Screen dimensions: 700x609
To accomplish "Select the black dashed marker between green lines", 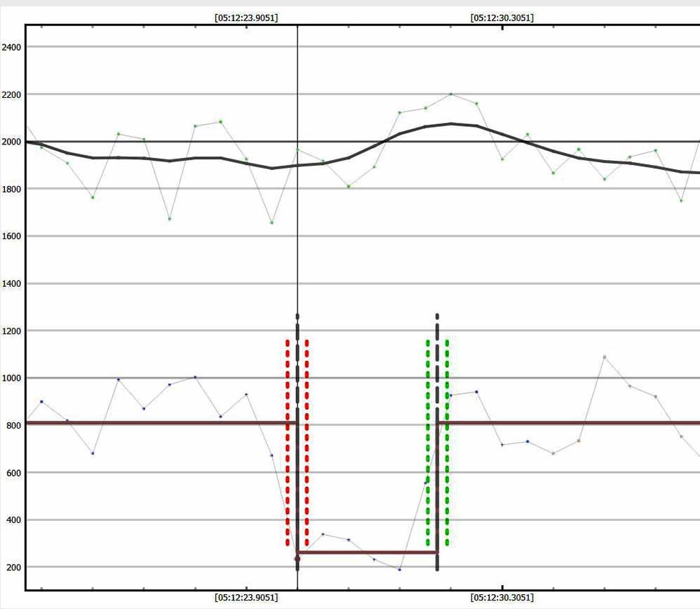I will pos(437,442).
